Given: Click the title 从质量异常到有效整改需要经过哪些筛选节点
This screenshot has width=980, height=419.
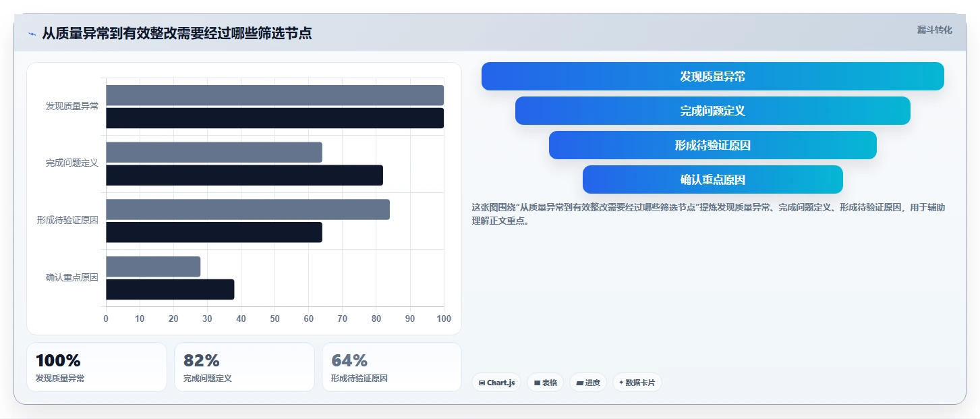Looking at the screenshot, I should [x=177, y=34].
